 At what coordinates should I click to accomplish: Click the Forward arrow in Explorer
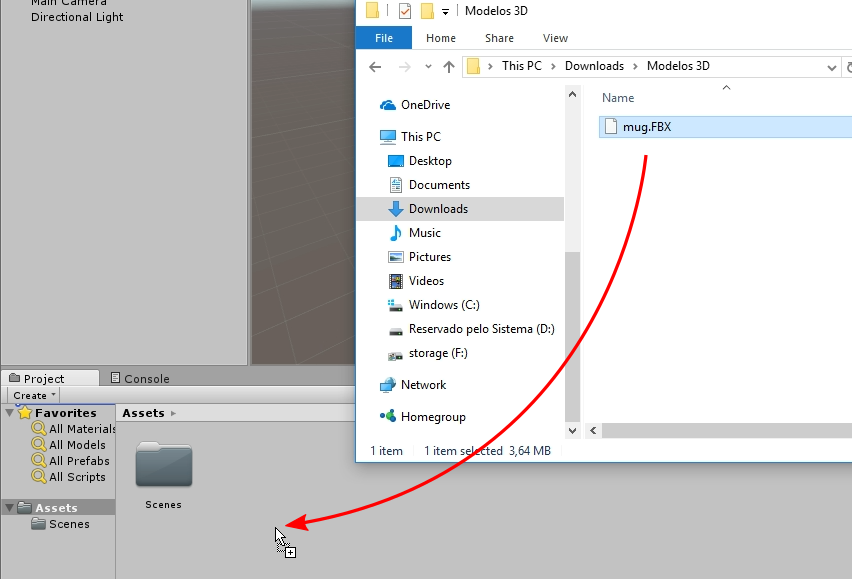click(405, 67)
